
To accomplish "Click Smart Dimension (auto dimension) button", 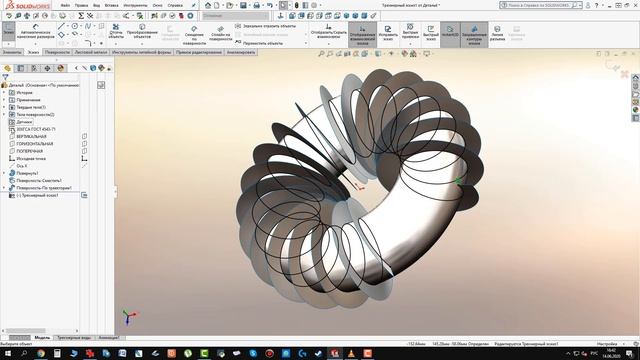I will pos(36,31).
